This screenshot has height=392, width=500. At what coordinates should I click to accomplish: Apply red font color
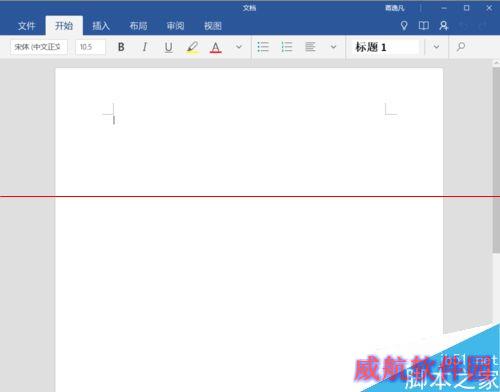[x=216, y=47]
